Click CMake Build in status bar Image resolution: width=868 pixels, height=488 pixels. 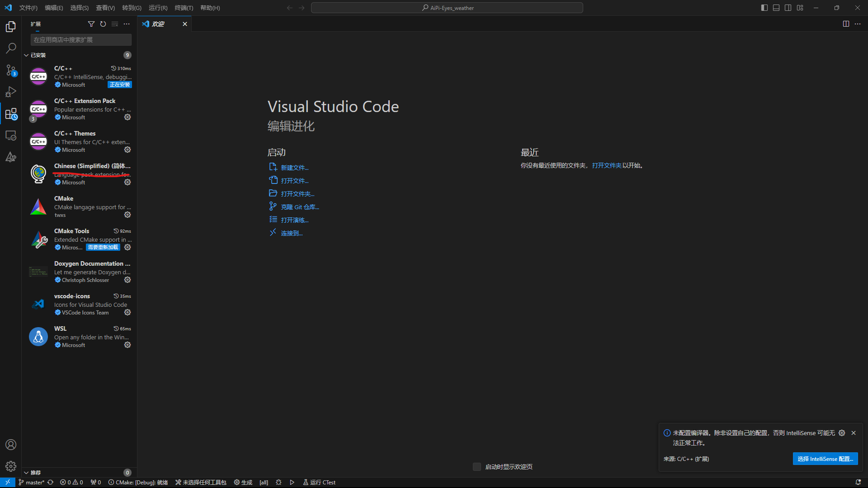coord(243,482)
